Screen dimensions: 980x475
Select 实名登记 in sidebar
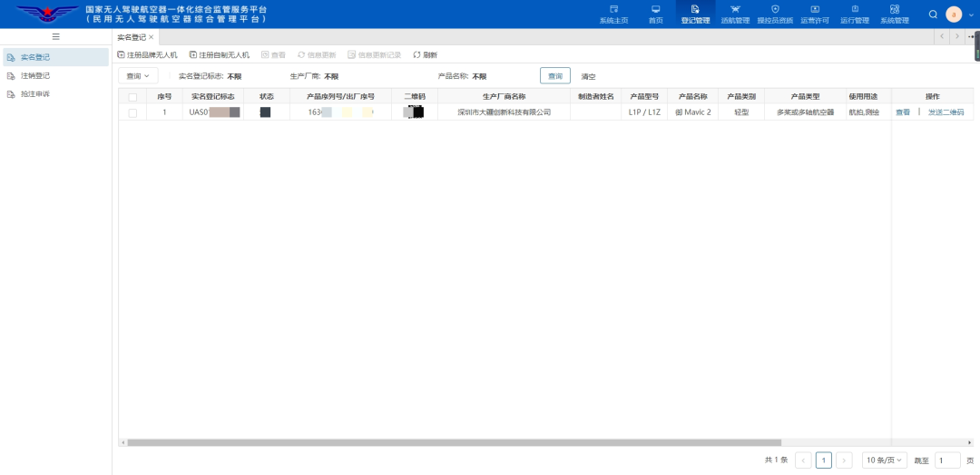tap(55, 57)
